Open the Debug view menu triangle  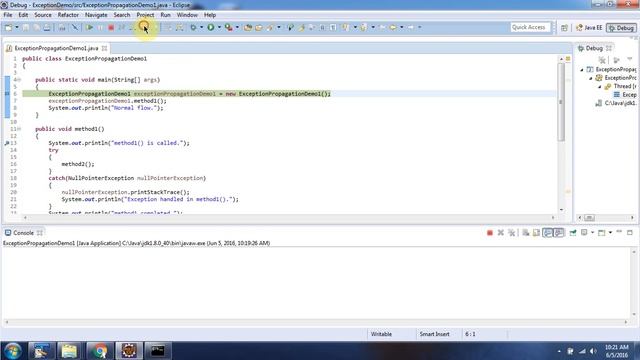click(x=630, y=60)
